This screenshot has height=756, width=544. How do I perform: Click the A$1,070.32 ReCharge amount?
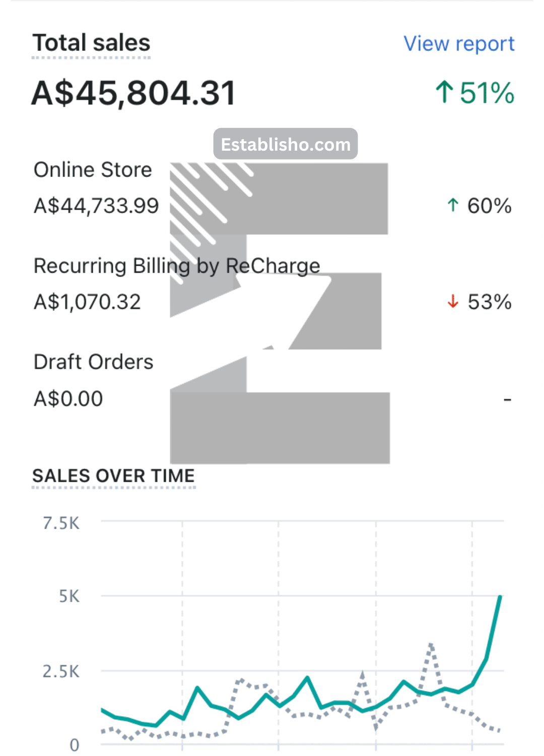[x=87, y=302]
